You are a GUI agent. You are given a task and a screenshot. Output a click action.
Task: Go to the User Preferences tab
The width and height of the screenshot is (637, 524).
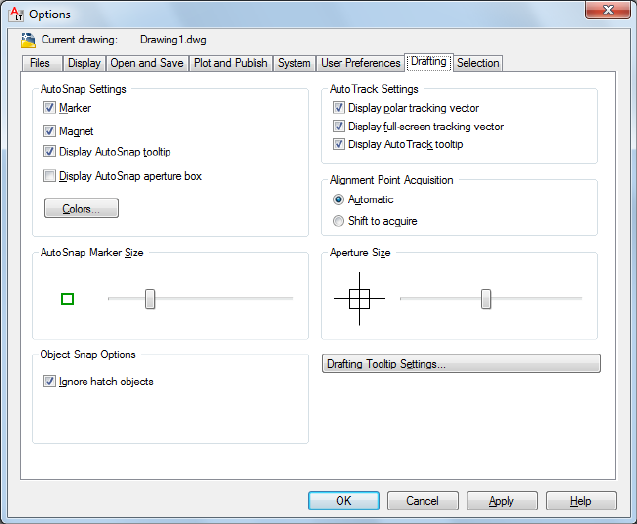(x=360, y=63)
